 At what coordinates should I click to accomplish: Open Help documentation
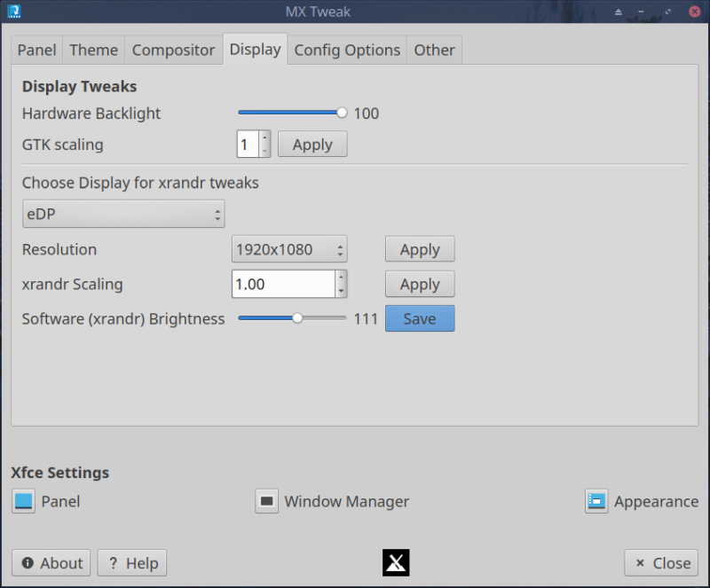[132, 563]
